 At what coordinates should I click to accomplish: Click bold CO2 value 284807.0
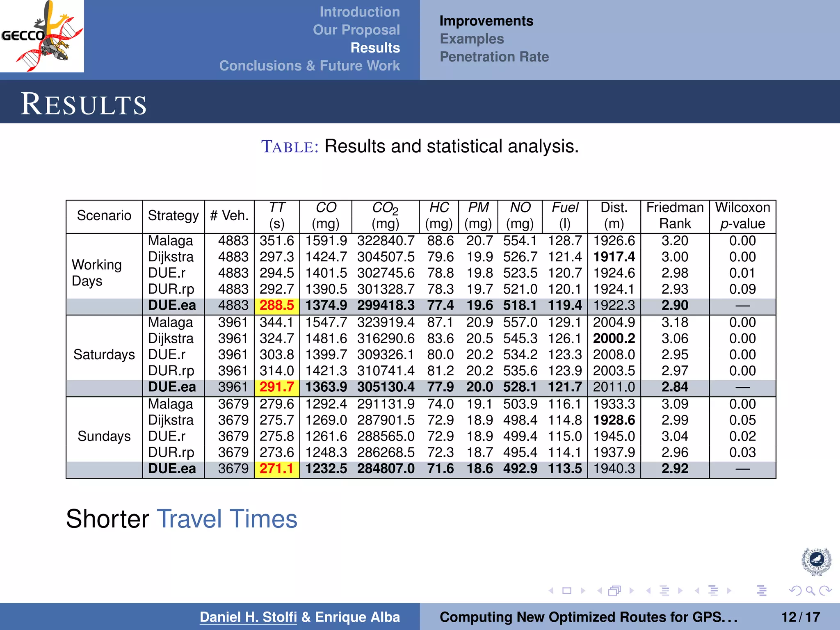pyautogui.click(x=386, y=469)
